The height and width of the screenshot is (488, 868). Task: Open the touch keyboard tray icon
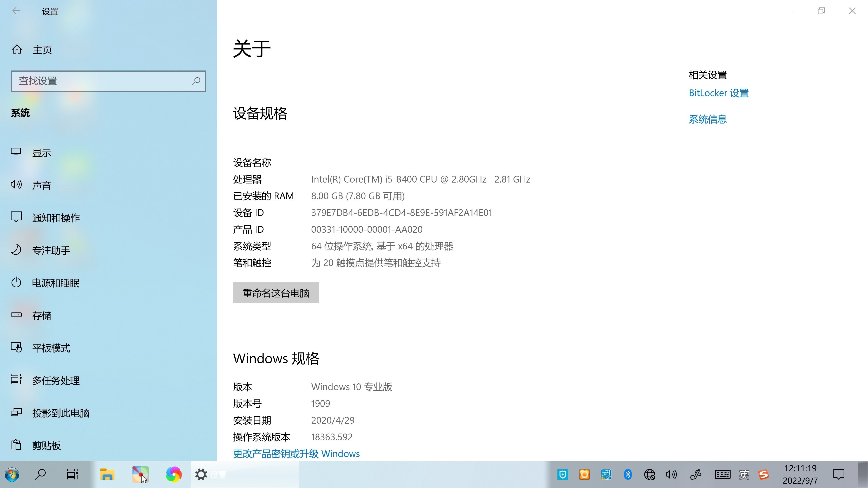click(x=722, y=475)
